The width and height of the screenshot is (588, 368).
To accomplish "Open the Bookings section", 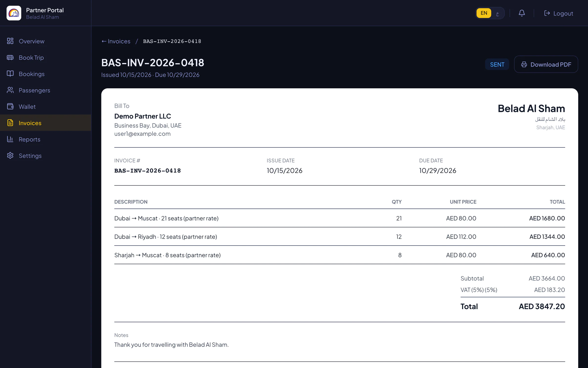I will (46, 74).
